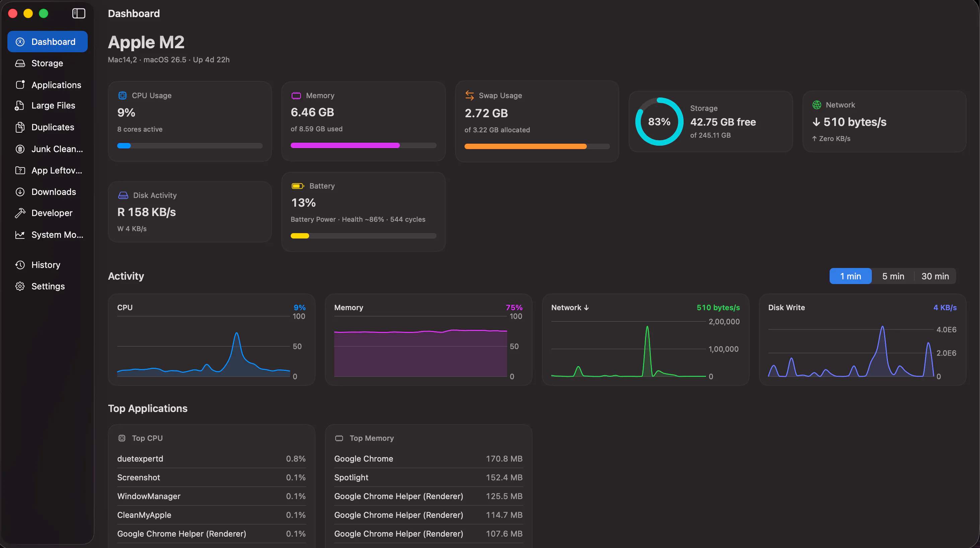The image size is (980, 548).
Task: Click the Large Files icon in sidebar
Action: 19,106
